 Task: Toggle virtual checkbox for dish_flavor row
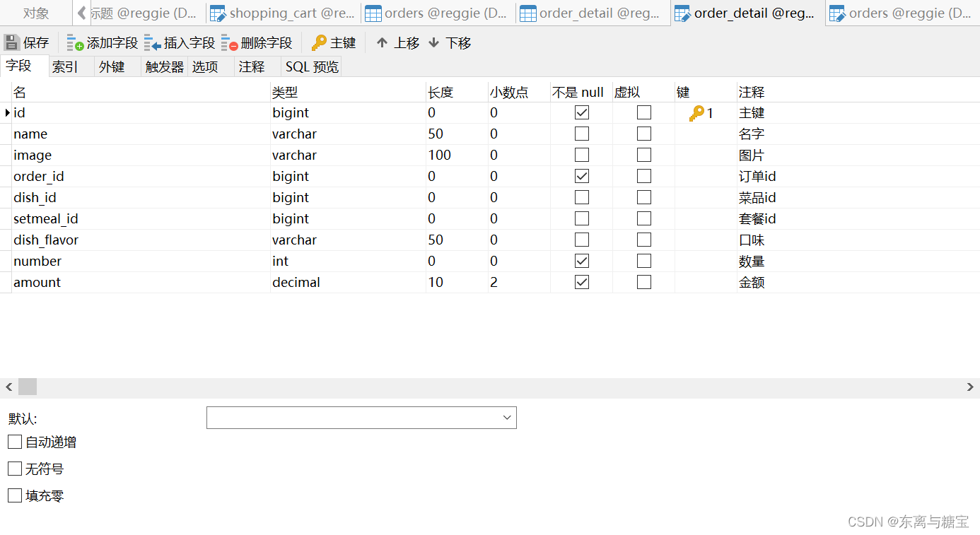(x=644, y=240)
